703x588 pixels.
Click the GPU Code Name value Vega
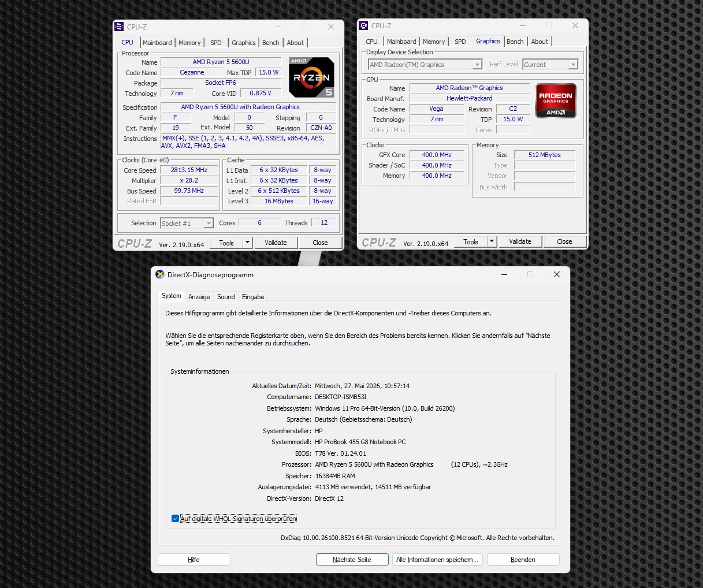[437, 109]
